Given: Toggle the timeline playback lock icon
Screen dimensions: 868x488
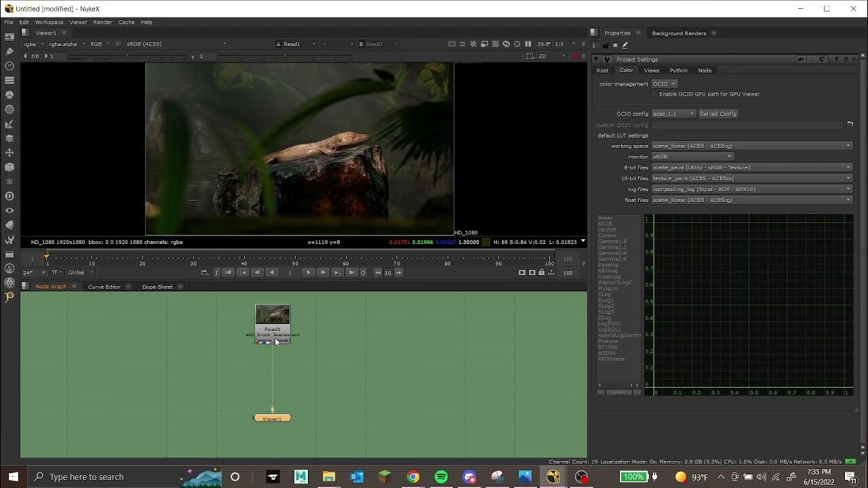Looking at the screenshot, I should point(541,272).
